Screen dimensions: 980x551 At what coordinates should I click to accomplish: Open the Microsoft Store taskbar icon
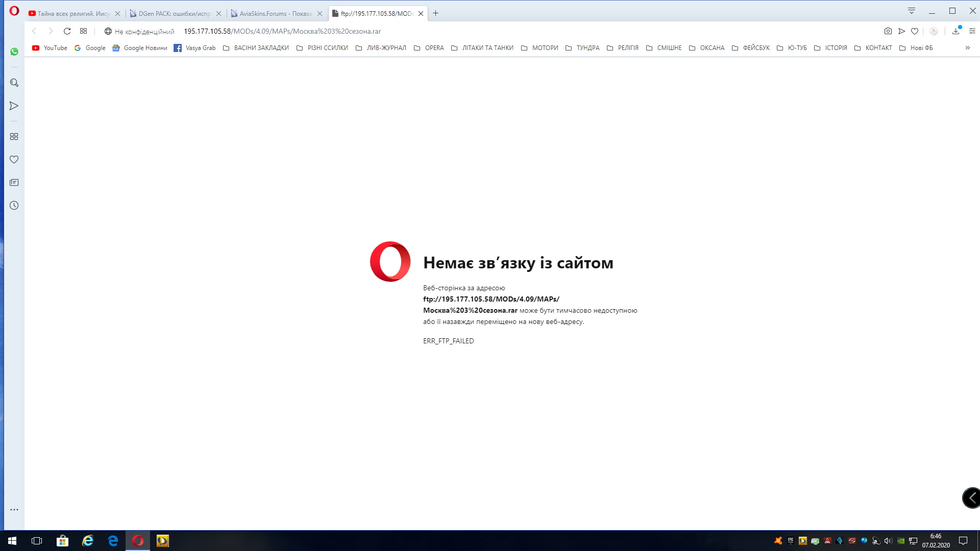62,541
